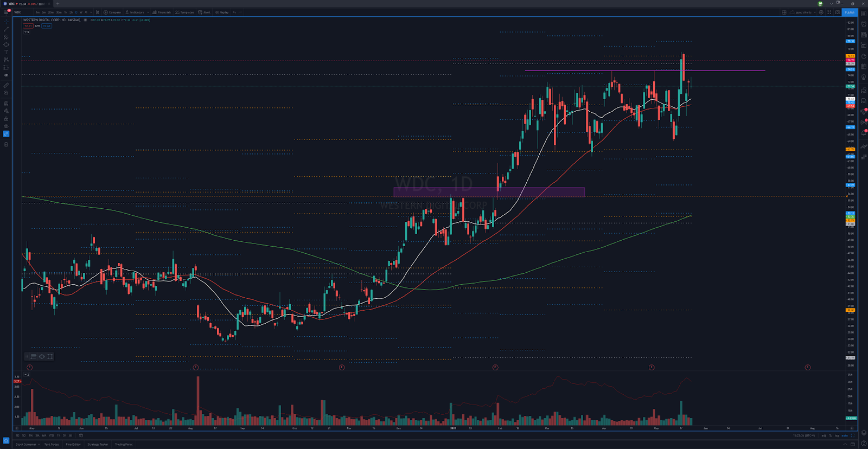Select the W weekly timeframe
Image resolution: width=868 pixels, height=449 pixels.
(81, 12)
